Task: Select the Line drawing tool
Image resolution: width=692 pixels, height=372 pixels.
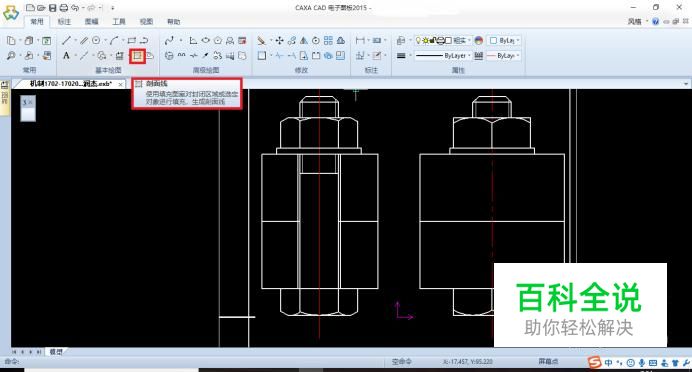Action: coord(67,41)
